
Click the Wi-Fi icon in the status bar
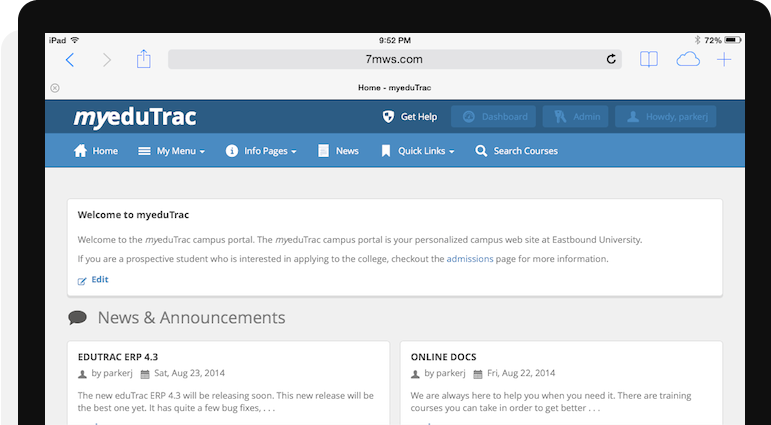coord(74,40)
